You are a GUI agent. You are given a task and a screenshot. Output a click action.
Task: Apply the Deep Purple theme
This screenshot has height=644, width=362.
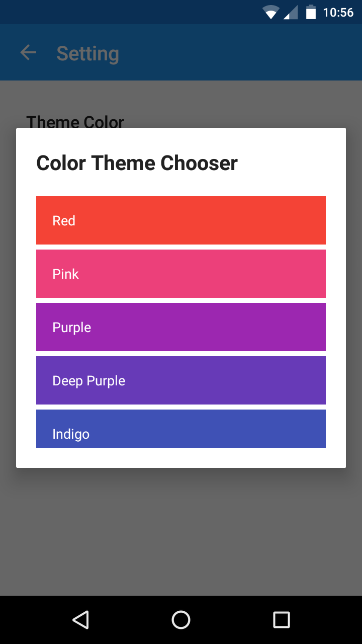point(181,380)
